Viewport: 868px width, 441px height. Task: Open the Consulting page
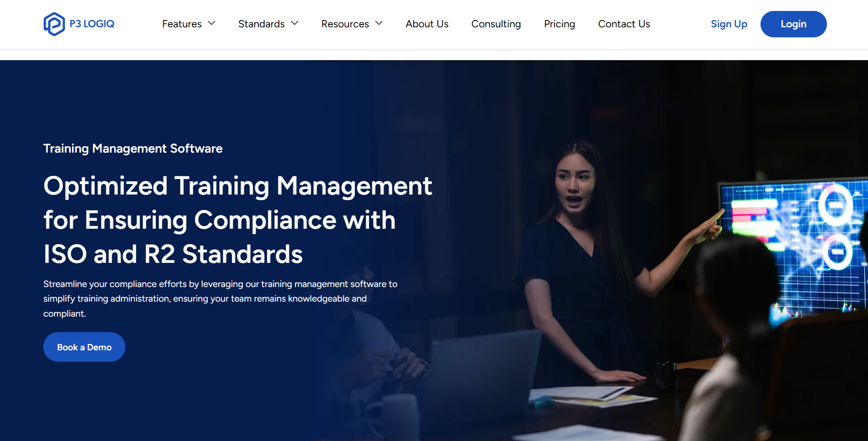click(496, 24)
